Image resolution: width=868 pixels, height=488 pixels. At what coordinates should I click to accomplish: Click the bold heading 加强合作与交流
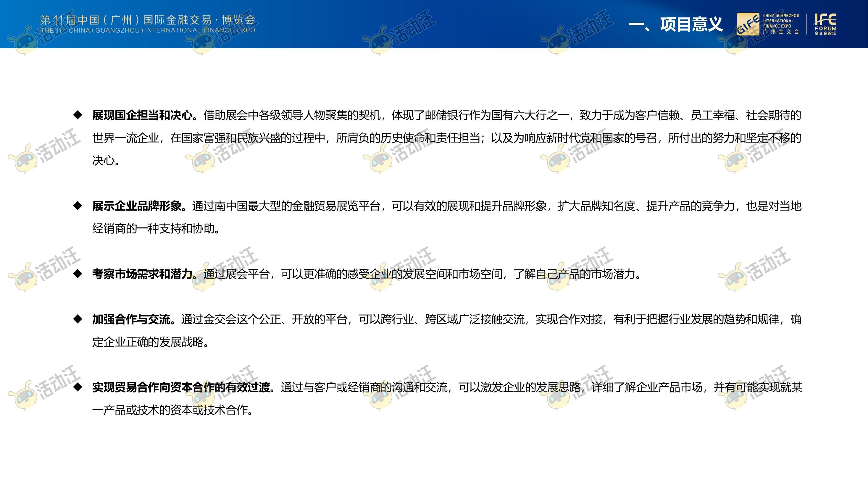[134, 320]
